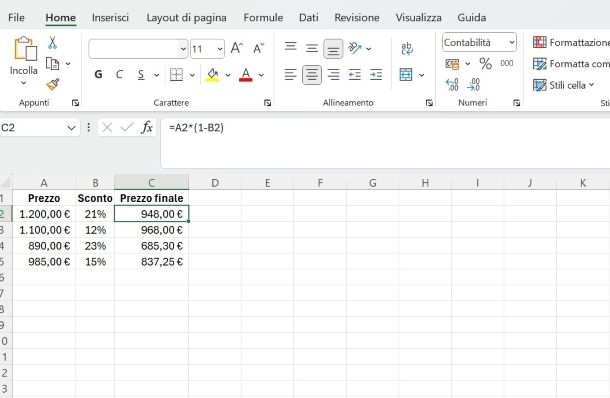
Task: Merge and center cells icon
Action: (x=406, y=74)
